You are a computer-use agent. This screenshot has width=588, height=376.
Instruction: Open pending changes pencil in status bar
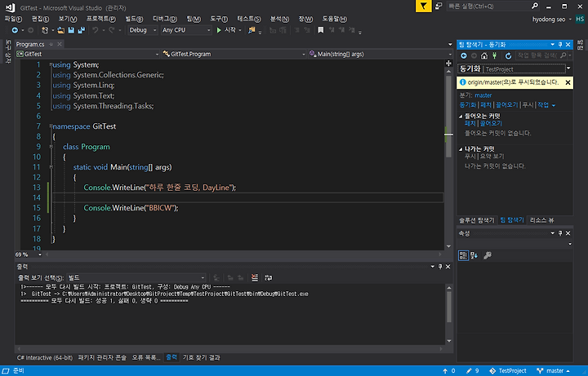point(472,371)
